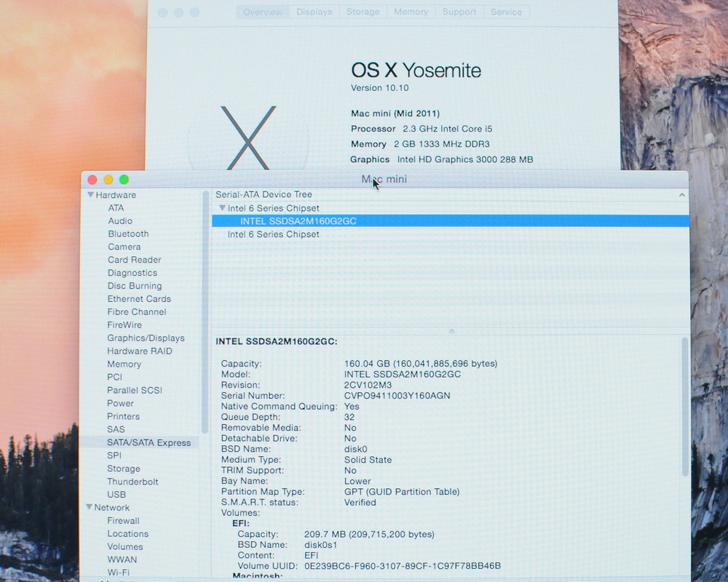Open Card Reader hardware info
The height and width of the screenshot is (582, 728).
[x=134, y=260]
